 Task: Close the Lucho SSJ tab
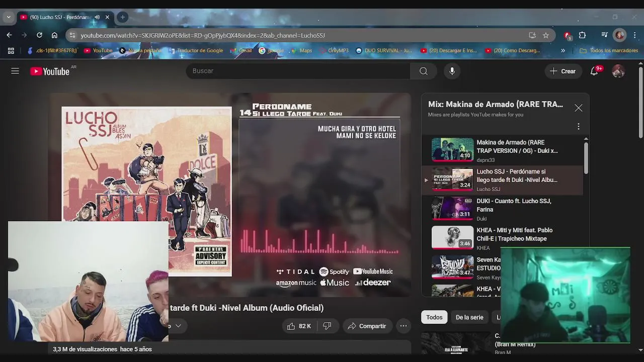pyautogui.click(x=107, y=17)
